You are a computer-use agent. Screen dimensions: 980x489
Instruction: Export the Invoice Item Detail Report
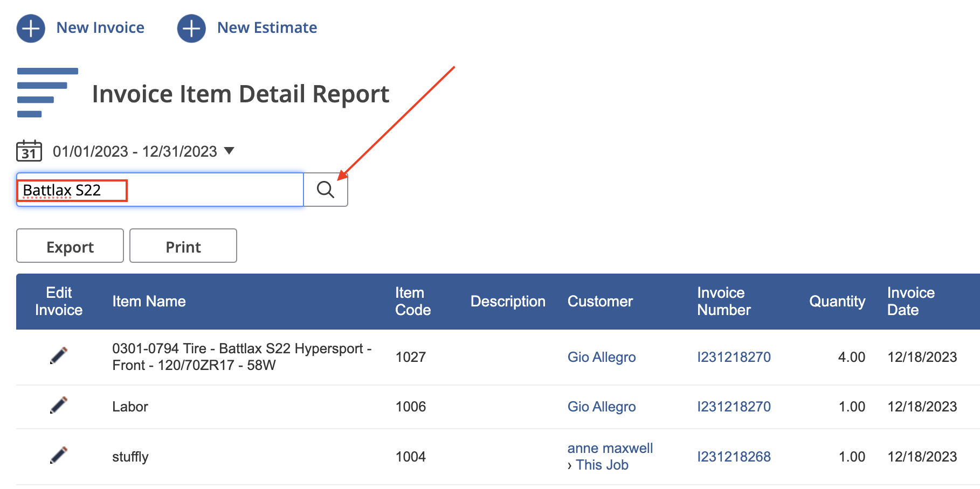(x=70, y=246)
